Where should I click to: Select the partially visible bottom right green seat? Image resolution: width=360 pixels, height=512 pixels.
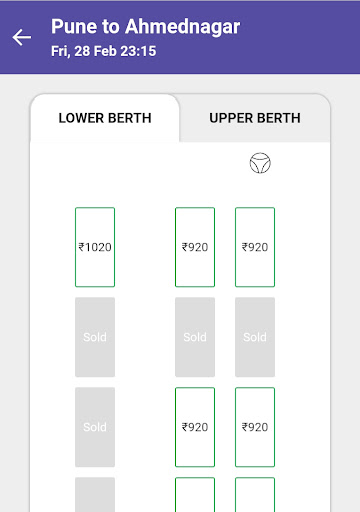pos(255,495)
